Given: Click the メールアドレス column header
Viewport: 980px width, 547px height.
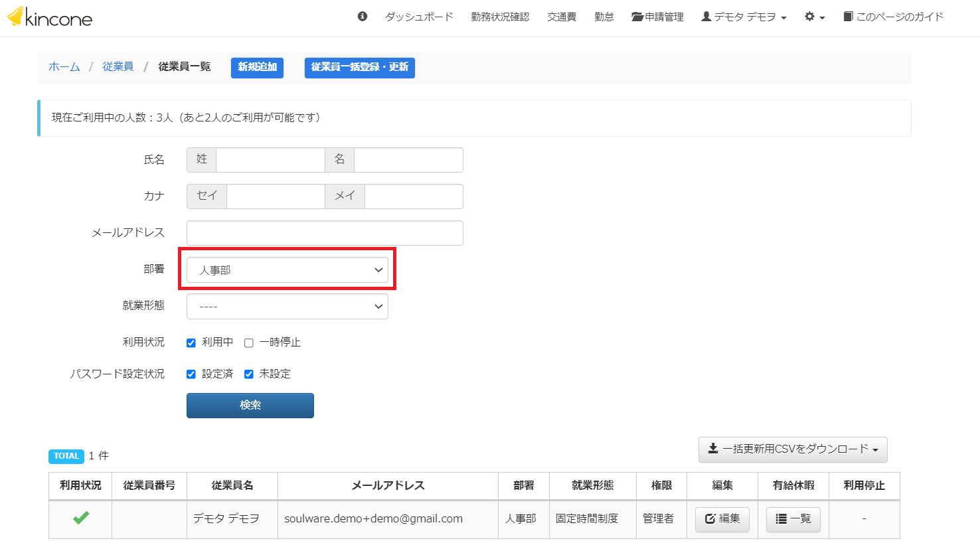Looking at the screenshot, I should click(388, 485).
